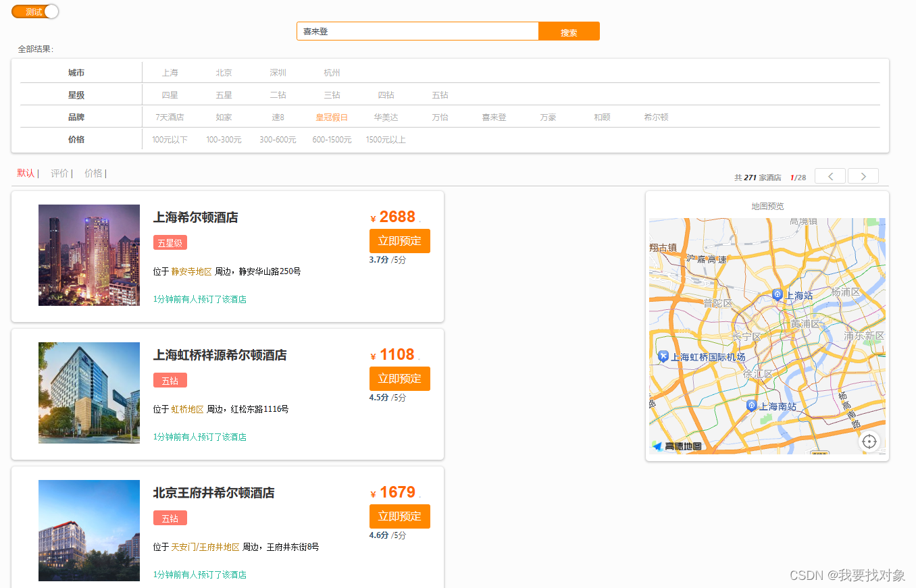This screenshot has width=916, height=588.
Task: Click 上海南站 station marker on map
Action: pyautogui.click(x=751, y=405)
